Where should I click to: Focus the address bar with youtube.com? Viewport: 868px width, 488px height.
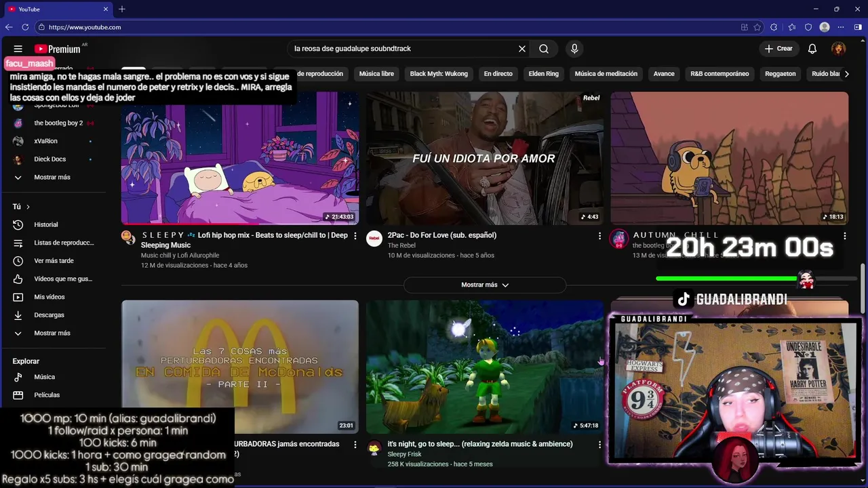point(387,27)
